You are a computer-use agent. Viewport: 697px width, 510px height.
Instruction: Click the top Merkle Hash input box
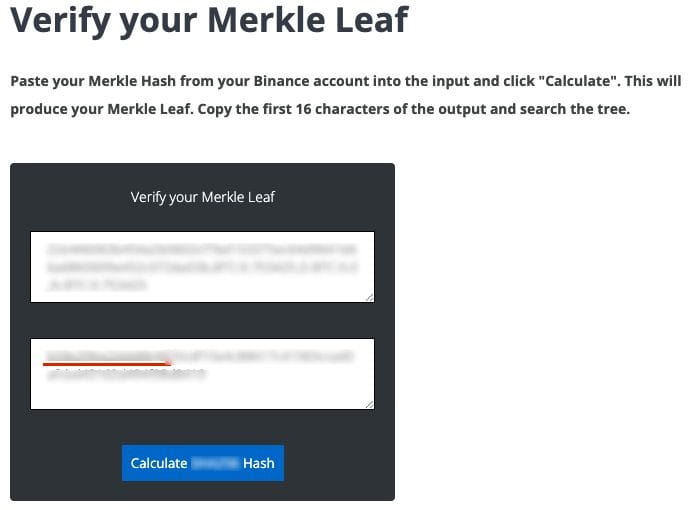tap(202, 266)
